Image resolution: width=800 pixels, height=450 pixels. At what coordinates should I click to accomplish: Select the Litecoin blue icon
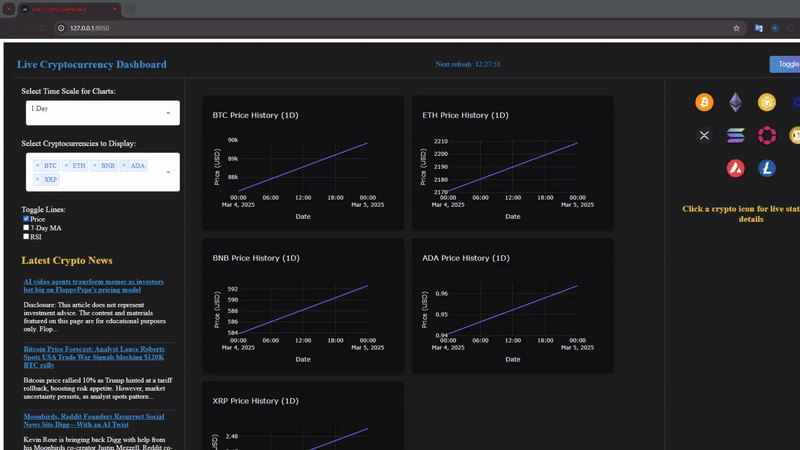pyautogui.click(x=767, y=168)
